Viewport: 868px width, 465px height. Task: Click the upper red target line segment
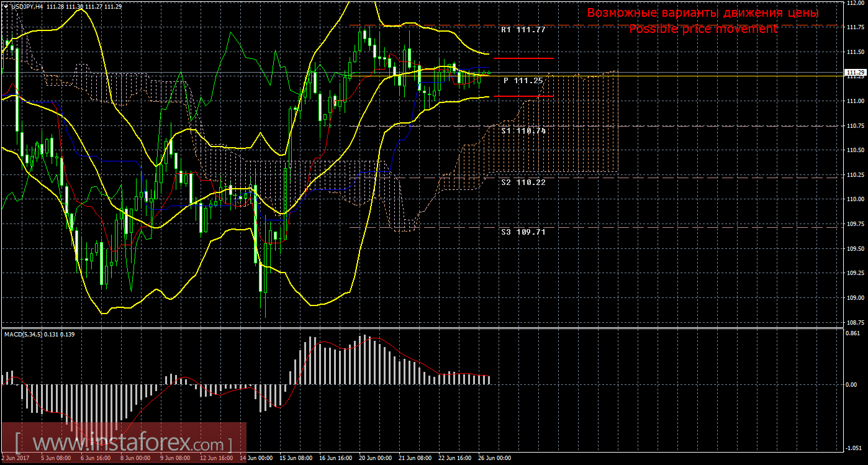tap(523, 58)
